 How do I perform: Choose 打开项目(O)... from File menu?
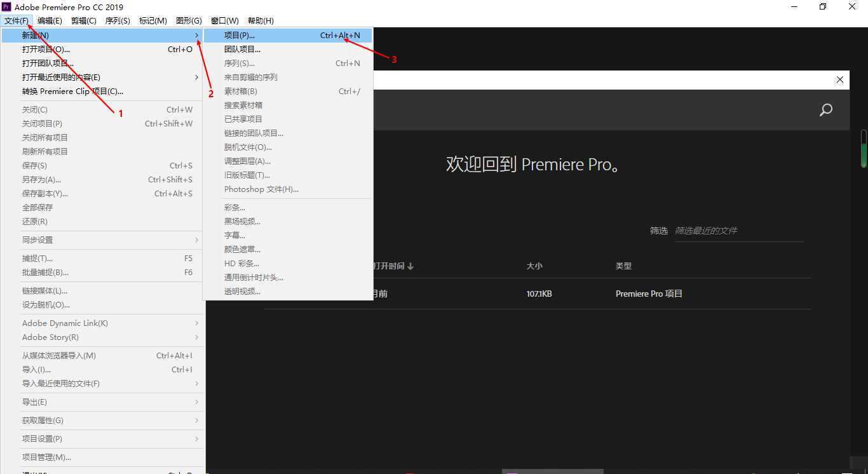click(102, 49)
